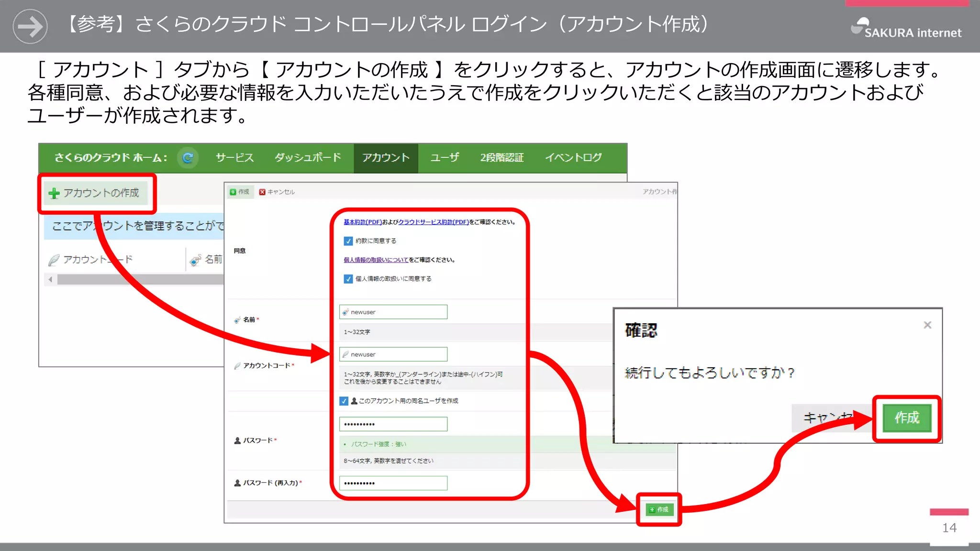Open the イベントログ tab
The image size is (980, 551).
(573, 157)
